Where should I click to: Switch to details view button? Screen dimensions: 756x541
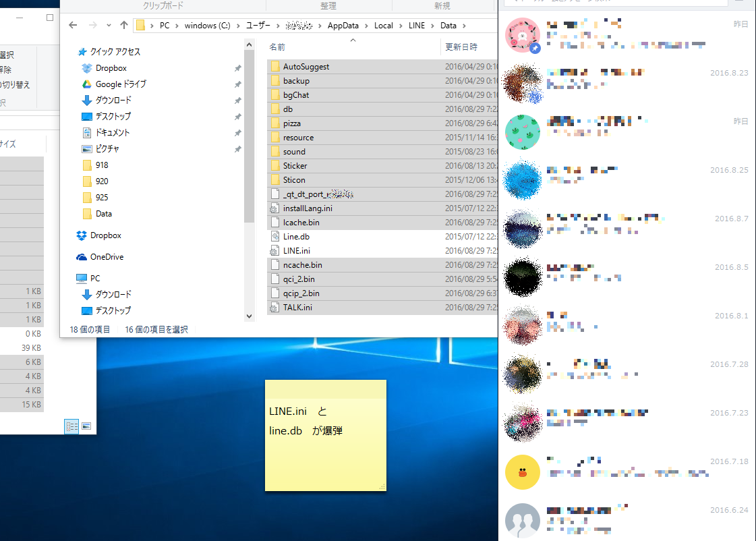[71, 426]
